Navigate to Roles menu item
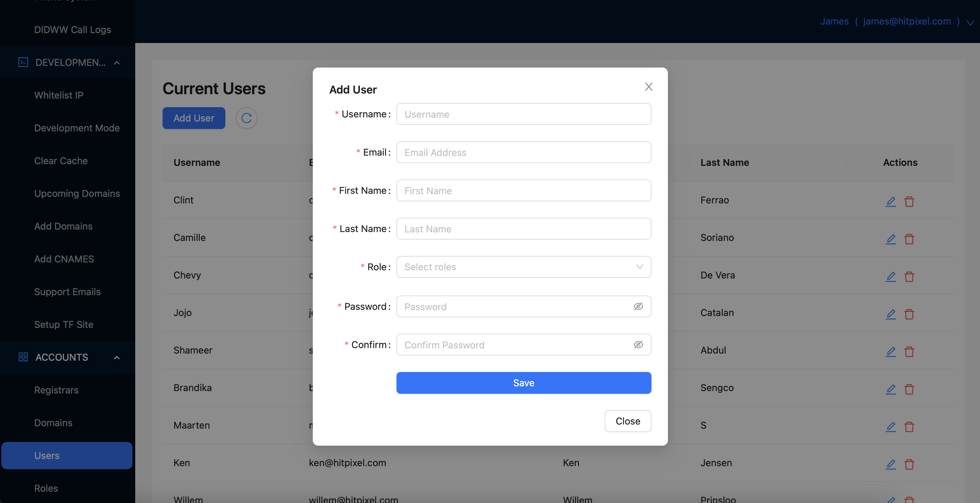 click(x=45, y=487)
